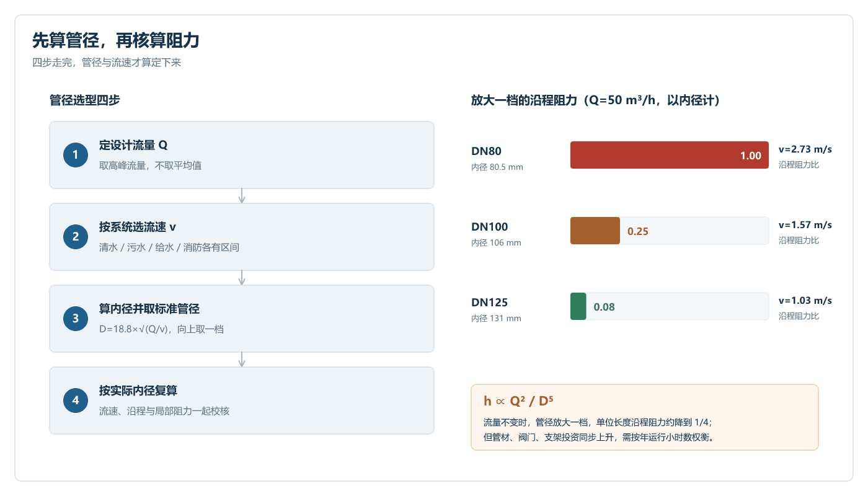Viewport: 868px width, 496px height.
Task: Select the DN80 pipe label
Action: tap(486, 151)
